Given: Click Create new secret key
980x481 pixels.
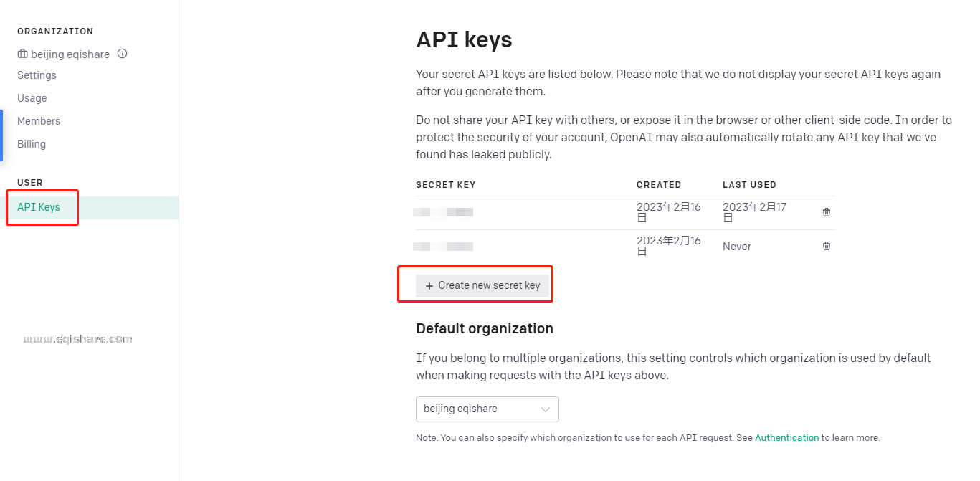Looking at the screenshot, I should click(x=482, y=285).
